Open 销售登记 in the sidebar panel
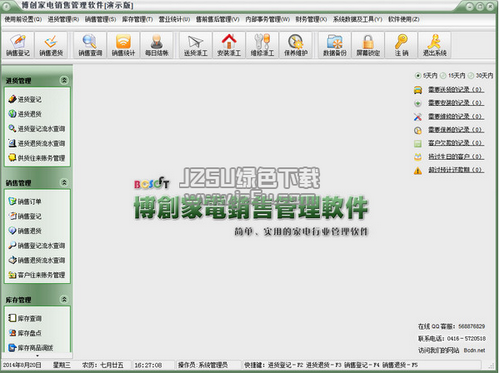 [x=25, y=216]
